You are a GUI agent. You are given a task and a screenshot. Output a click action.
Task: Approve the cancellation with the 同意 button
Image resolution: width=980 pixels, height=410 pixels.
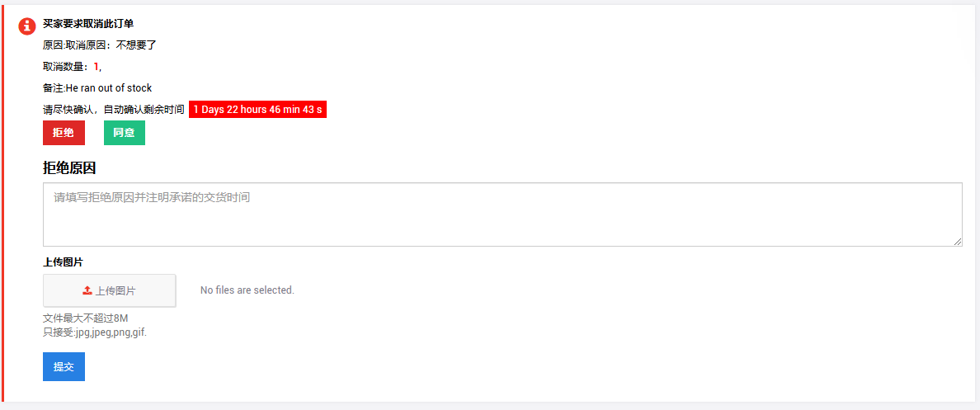coord(125,133)
